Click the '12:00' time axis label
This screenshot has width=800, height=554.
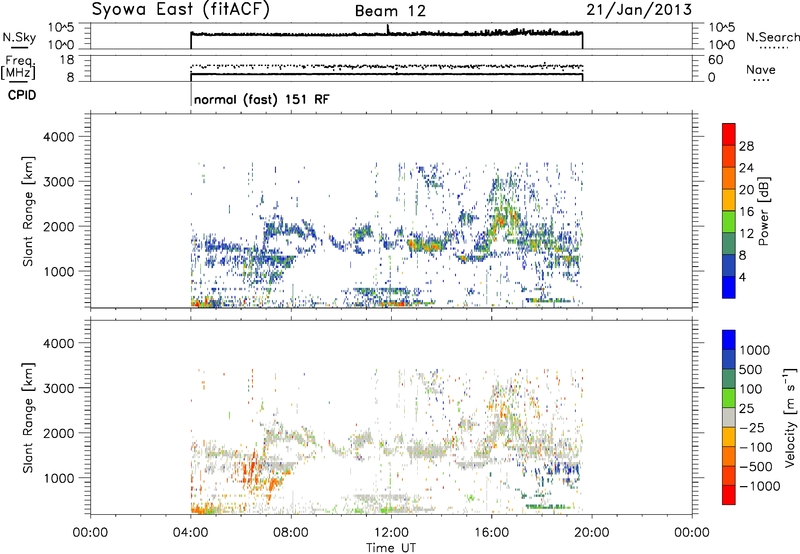(391, 533)
